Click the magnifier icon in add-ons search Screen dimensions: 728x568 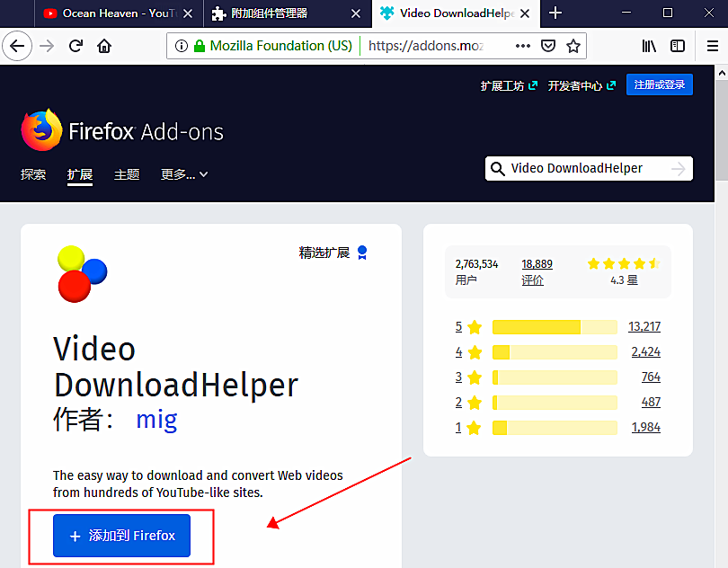pos(498,169)
